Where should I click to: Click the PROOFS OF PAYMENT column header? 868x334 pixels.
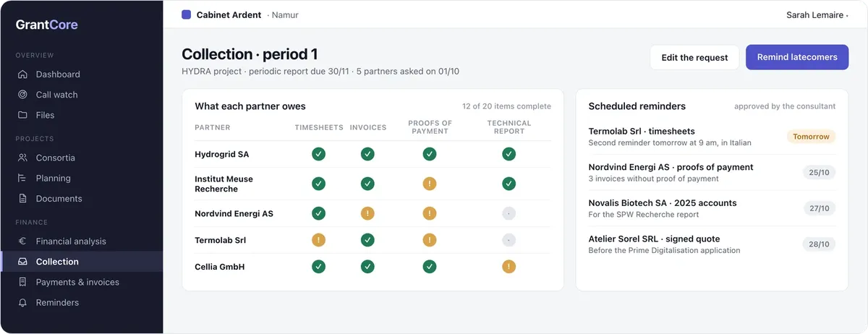click(430, 127)
